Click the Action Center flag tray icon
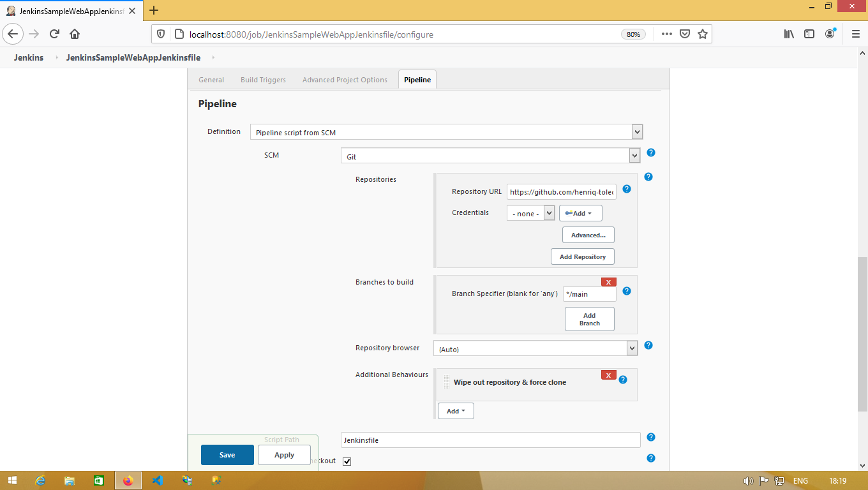Screen dimensions: 868x490 point(763,481)
